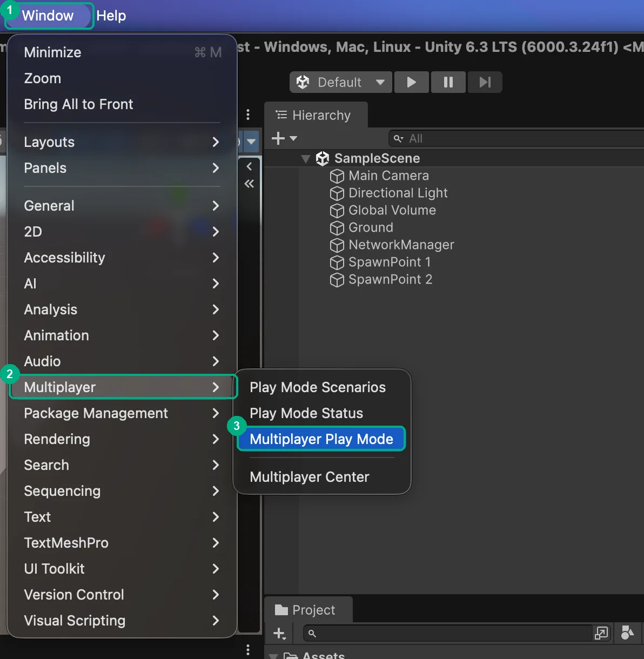
Task: Open the Default play mode scenario dropdown
Action: pos(341,82)
